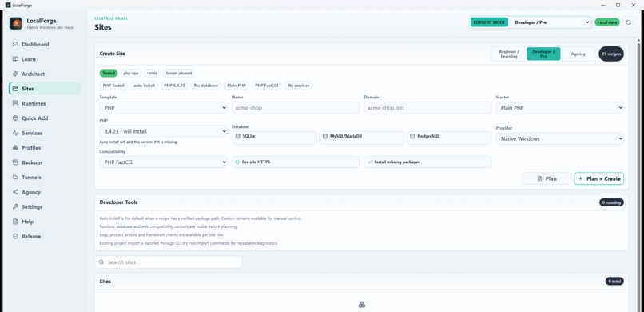This screenshot has height=312, width=644.
Task: Click the Developer Tools heading
Action: point(118,202)
